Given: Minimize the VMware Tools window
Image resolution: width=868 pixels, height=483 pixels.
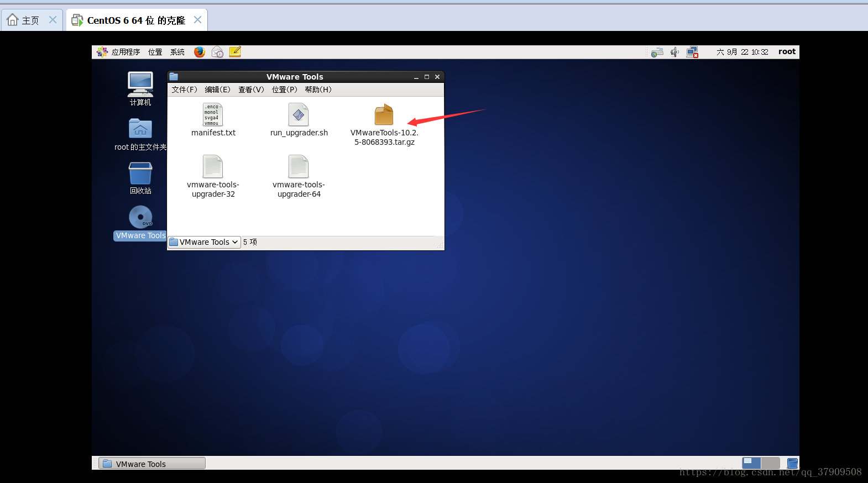Looking at the screenshot, I should (416, 77).
